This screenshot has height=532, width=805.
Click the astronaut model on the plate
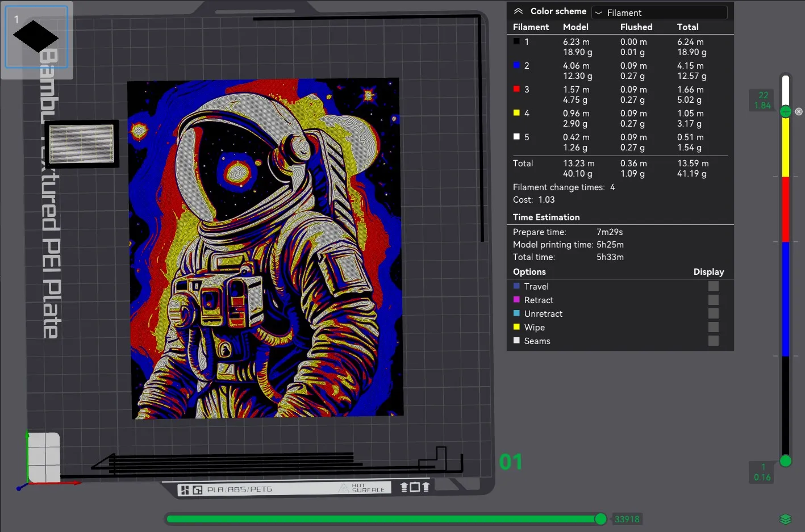point(266,249)
